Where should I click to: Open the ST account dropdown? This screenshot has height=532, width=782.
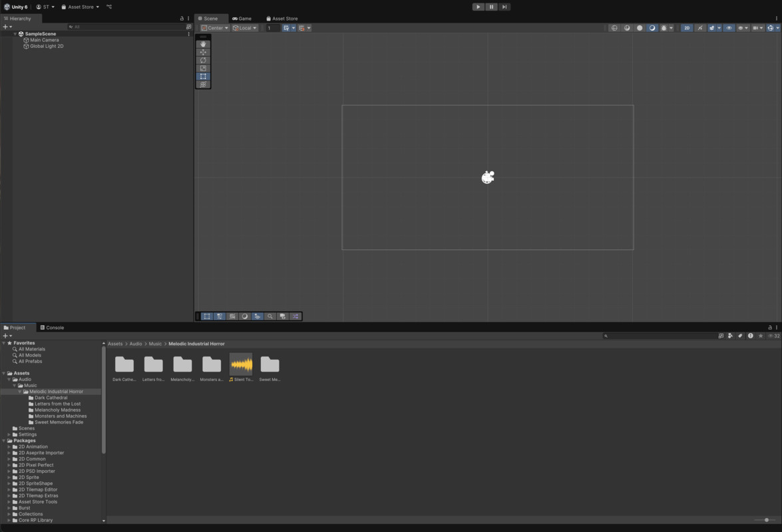point(45,7)
